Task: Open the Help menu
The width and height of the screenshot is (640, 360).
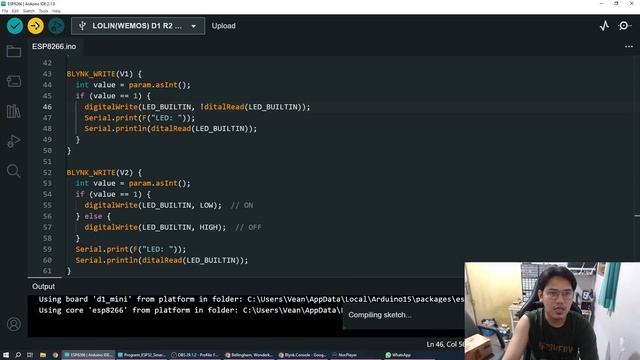Action: point(56,11)
